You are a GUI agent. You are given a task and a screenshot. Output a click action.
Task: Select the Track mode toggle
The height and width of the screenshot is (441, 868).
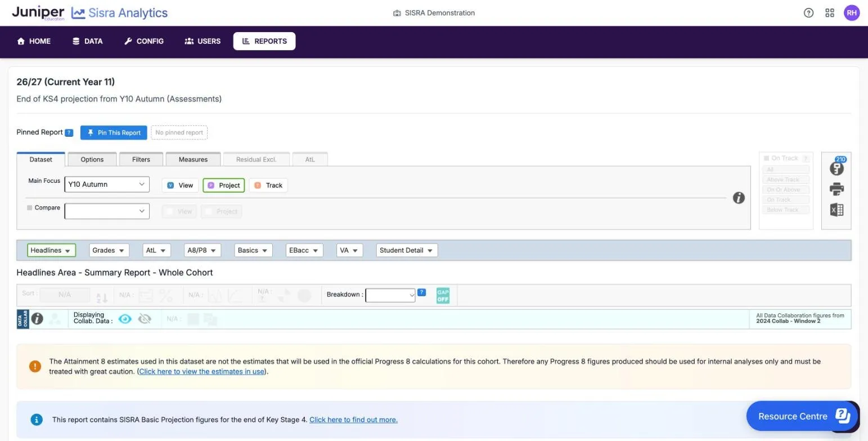(268, 185)
